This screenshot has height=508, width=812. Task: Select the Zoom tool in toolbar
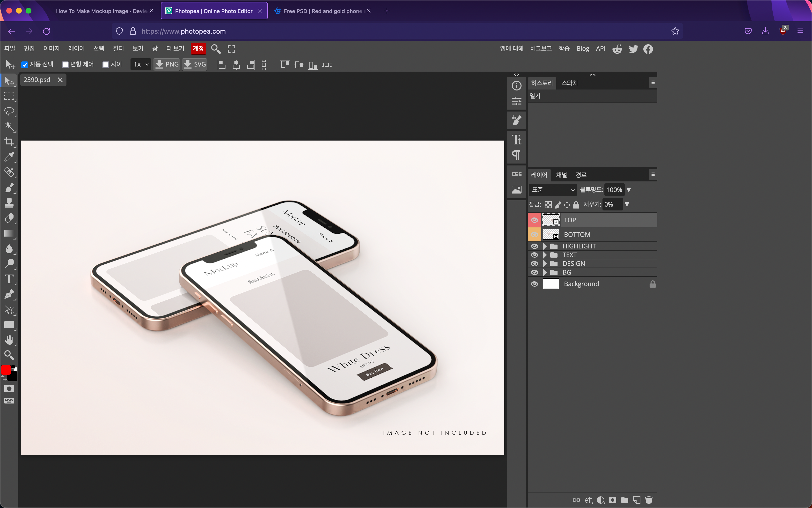click(x=9, y=355)
